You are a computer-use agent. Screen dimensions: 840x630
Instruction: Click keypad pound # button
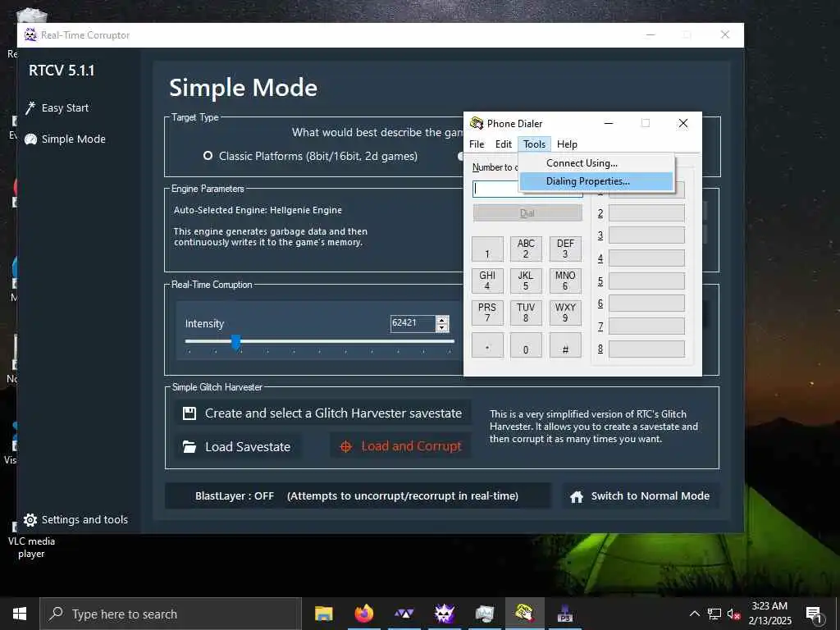[x=565, y=345]
